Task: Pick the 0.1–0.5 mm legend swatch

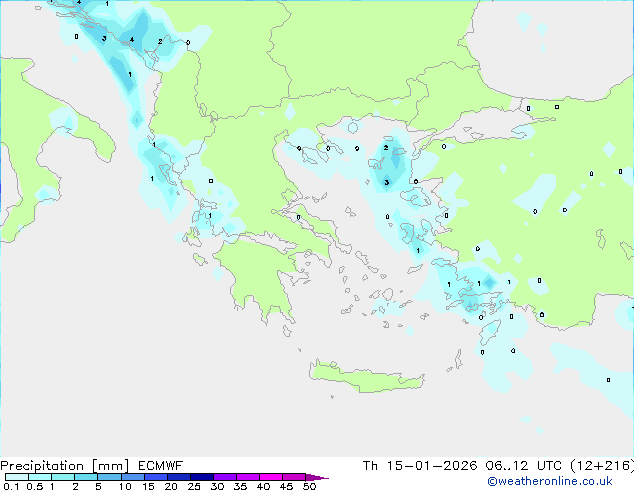Action: point(17,477)
